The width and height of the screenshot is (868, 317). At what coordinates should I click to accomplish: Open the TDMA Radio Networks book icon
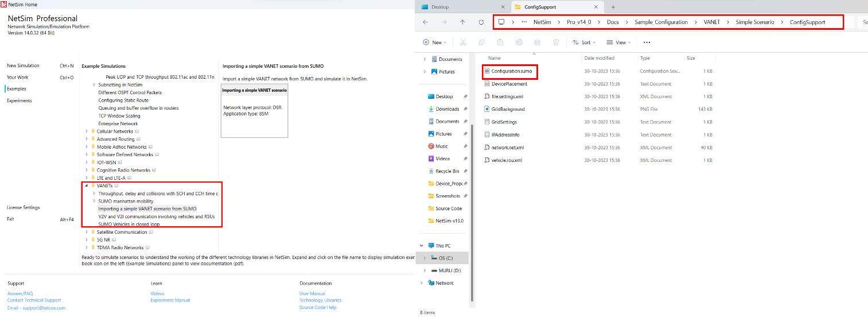[148, 248]
